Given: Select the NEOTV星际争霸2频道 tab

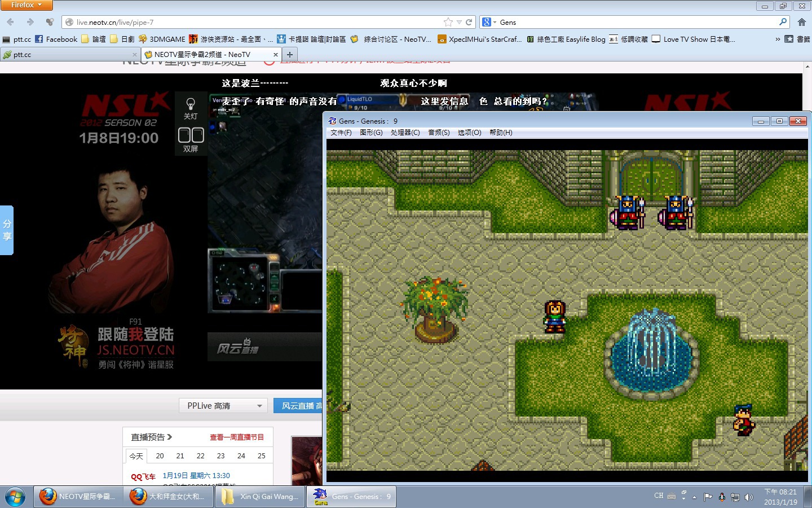Looking at the screenshot, I should (211, 55).
